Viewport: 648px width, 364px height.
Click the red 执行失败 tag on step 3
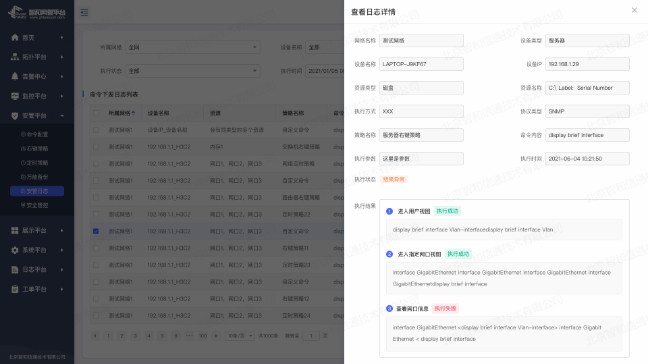[x=446, y=309]
